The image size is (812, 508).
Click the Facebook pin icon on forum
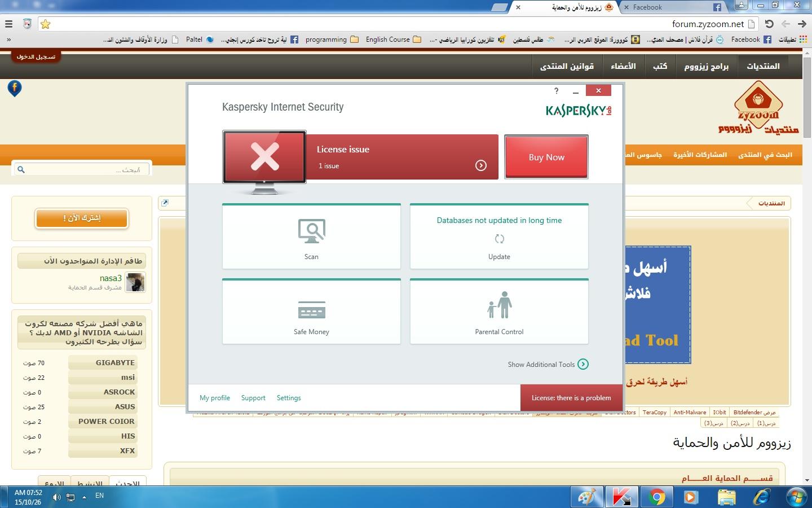click(15, 89)
